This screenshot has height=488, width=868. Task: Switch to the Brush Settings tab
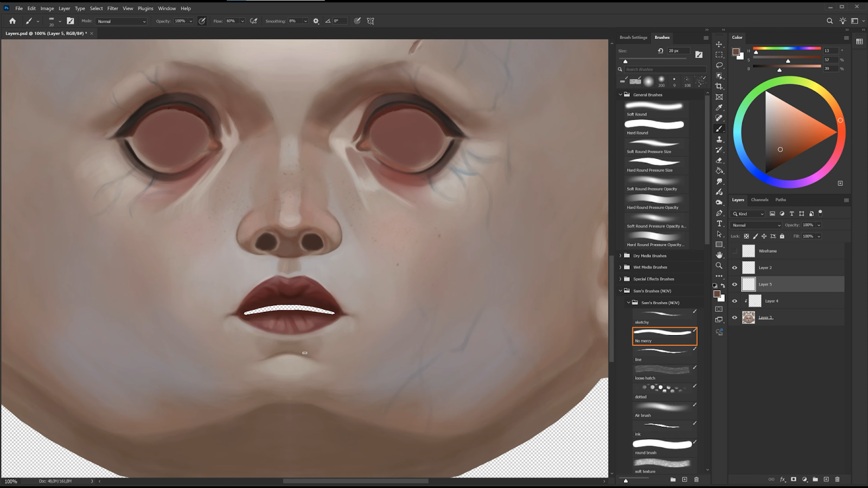(x=634, y=37)
